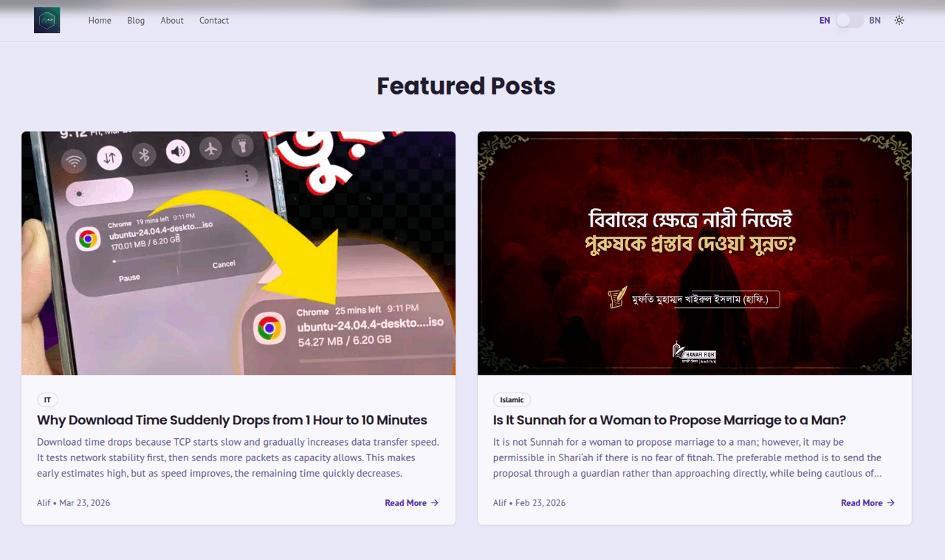
Task: Open 'Is It Sunnah for a Woman' title
Action: (x=669, y=420)
